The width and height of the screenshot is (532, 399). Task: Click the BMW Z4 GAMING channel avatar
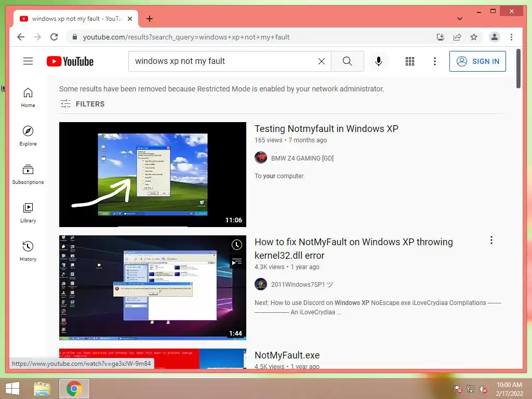tap(261, 158)
